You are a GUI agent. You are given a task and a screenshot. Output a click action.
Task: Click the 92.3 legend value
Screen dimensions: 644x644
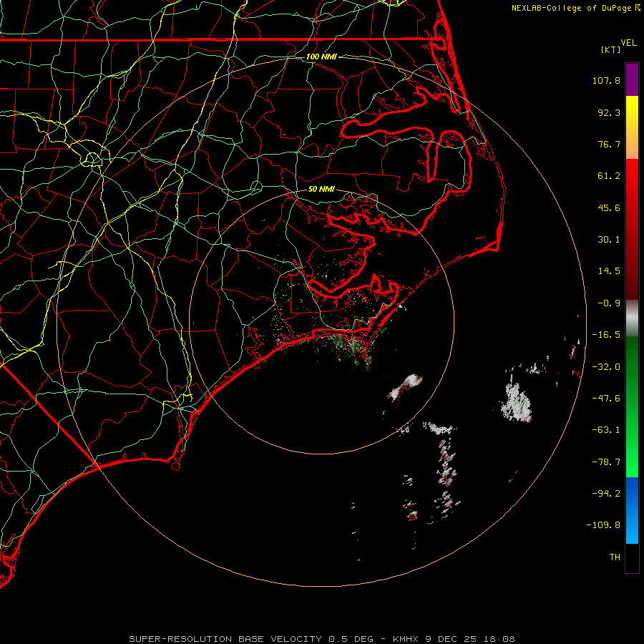point(609,112)
